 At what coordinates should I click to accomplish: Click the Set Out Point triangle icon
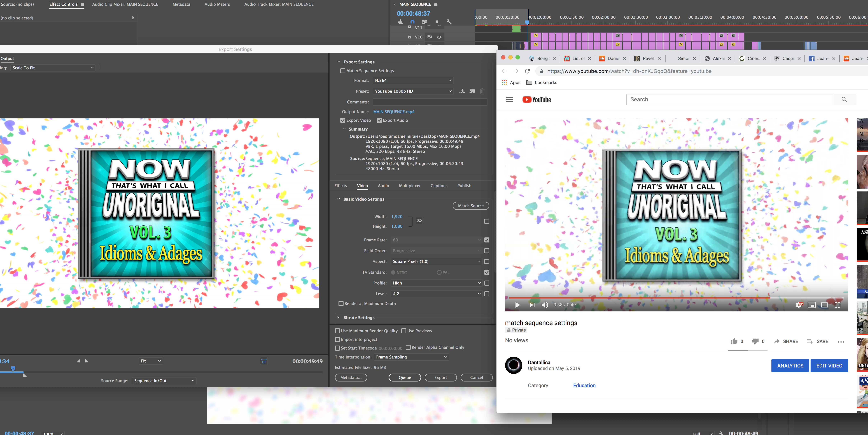coord(87,361)
